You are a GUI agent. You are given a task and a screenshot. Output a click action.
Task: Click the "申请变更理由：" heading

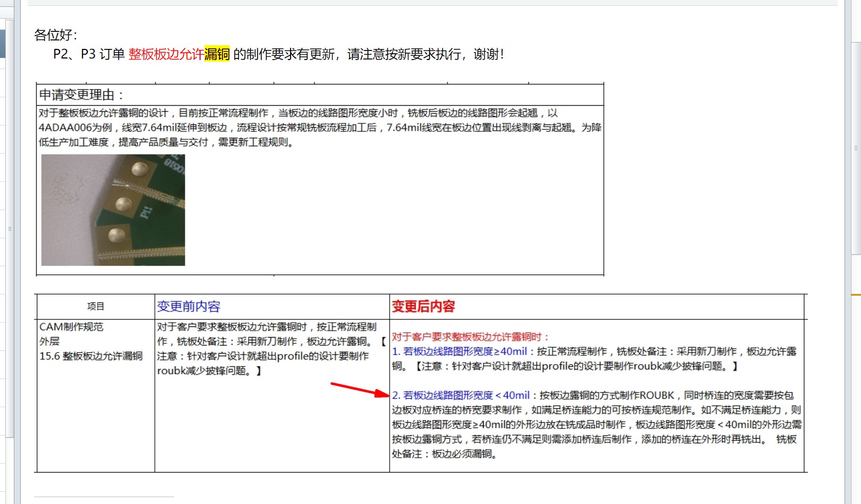point(81,95)
